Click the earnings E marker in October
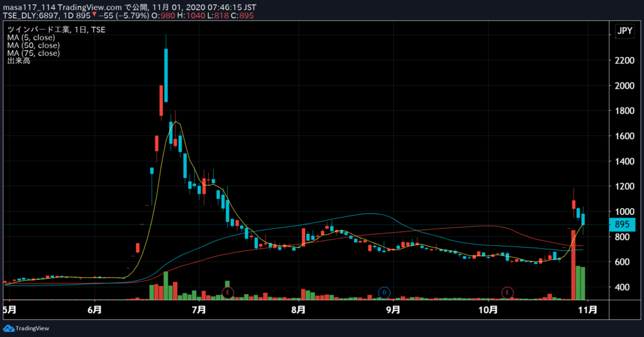 [508, 292]
